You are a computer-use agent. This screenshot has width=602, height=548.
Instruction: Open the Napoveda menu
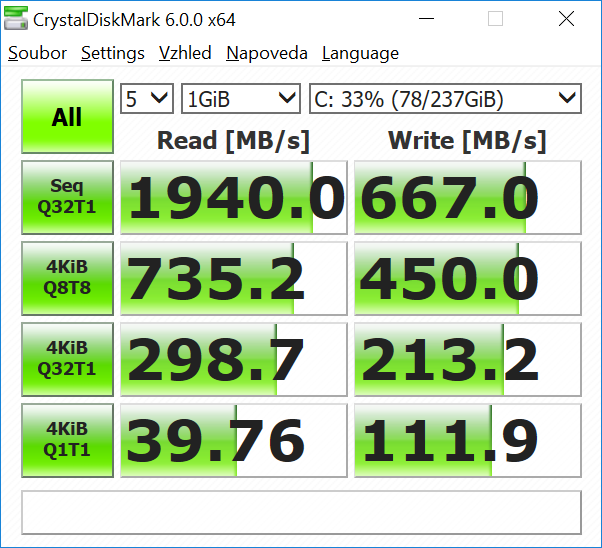pos(267,54)
